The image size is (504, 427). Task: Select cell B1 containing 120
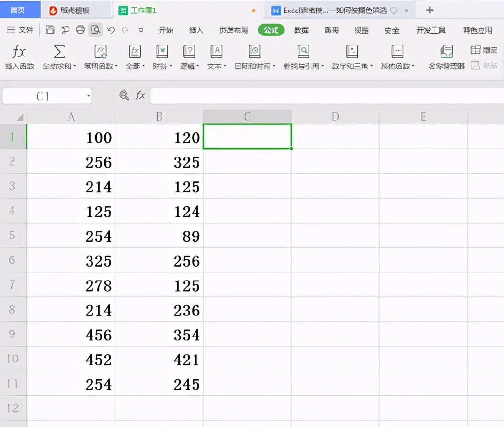tap(159, 137)
